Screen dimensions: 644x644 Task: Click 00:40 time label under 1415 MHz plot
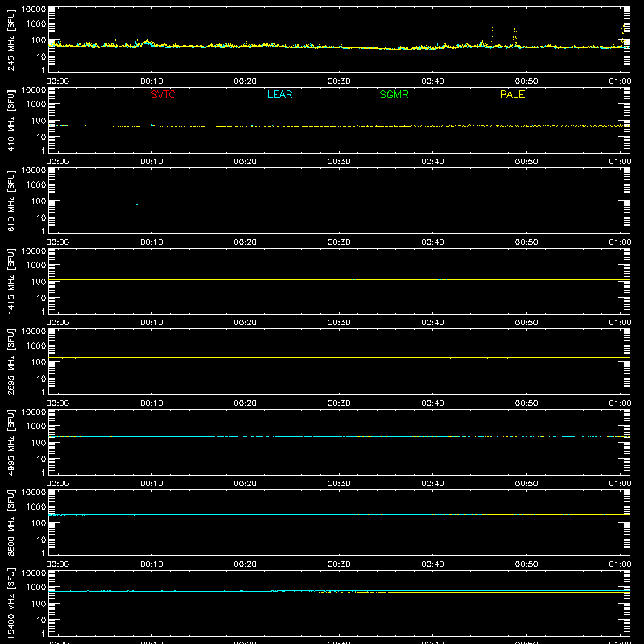click(432, 323)
